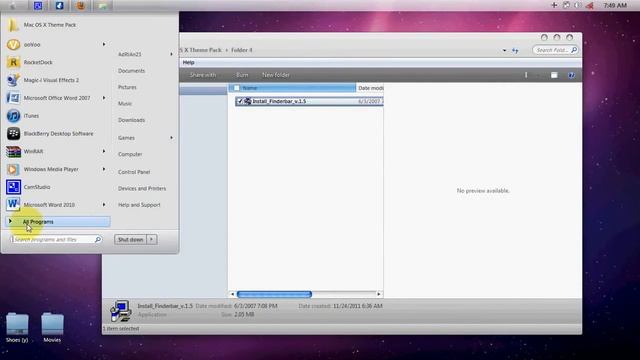Click the red arrow tray icon
The width and height of the screenshot is (640, 360).
pos(590,5)
